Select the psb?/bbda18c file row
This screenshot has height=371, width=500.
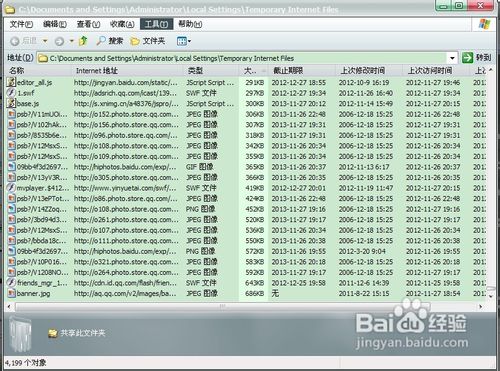click(x=246, y=241)
